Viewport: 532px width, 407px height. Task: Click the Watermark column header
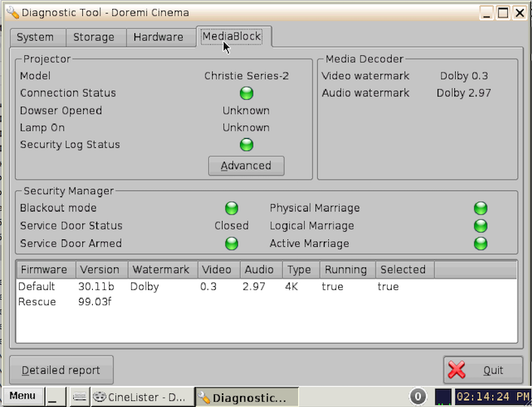click(x=163, y=270)
